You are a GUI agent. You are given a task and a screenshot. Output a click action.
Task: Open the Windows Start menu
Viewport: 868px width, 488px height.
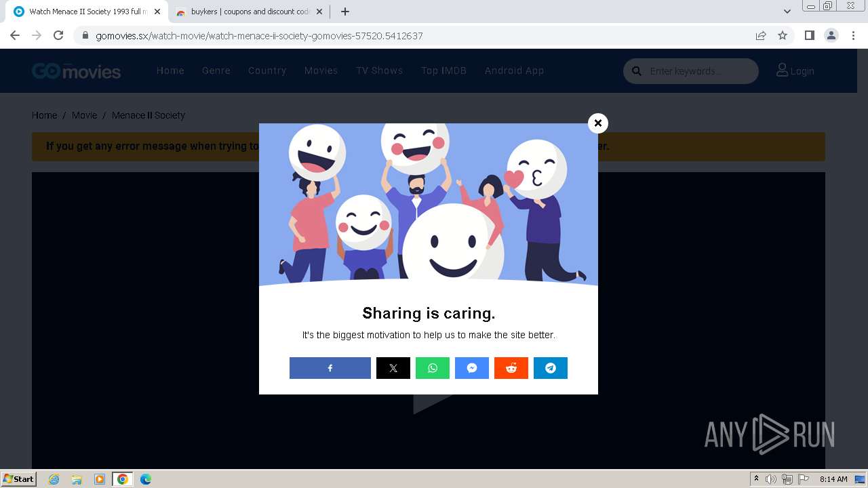[19, 479]
